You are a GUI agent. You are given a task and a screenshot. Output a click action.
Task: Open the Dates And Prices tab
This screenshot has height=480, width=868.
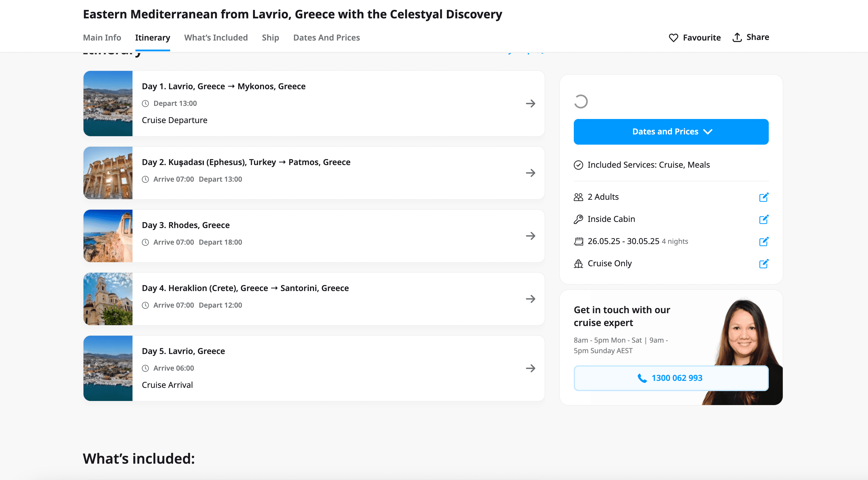[x=326, y=38]
